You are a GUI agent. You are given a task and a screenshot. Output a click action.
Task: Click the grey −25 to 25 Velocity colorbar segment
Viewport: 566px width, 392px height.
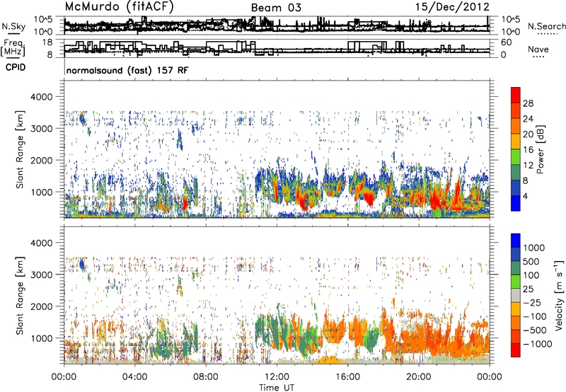tap(516, 295)
